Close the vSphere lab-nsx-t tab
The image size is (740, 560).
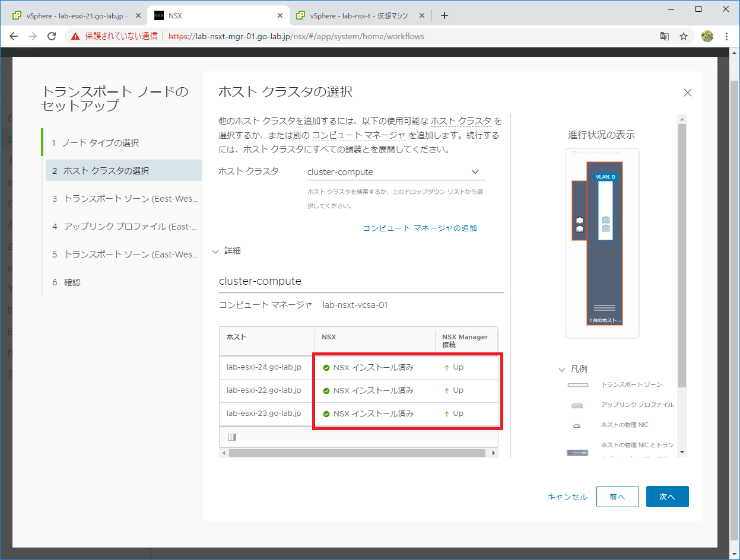422,15
